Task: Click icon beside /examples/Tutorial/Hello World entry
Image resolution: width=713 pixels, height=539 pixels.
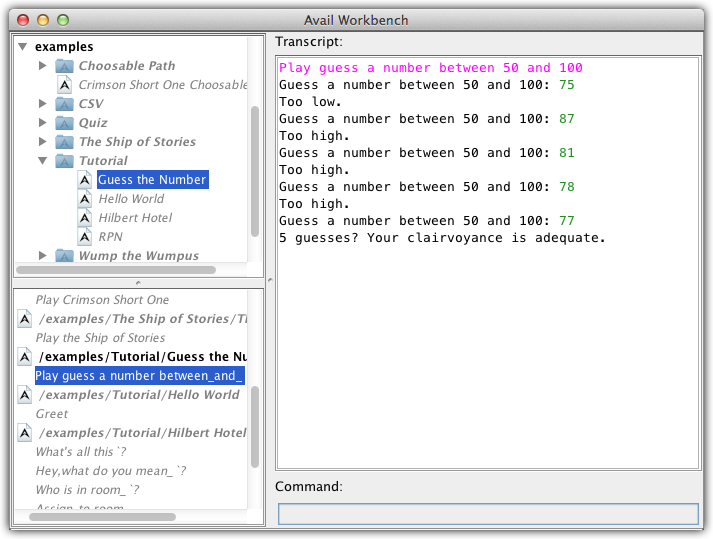Action: click(x=25, y=395)
